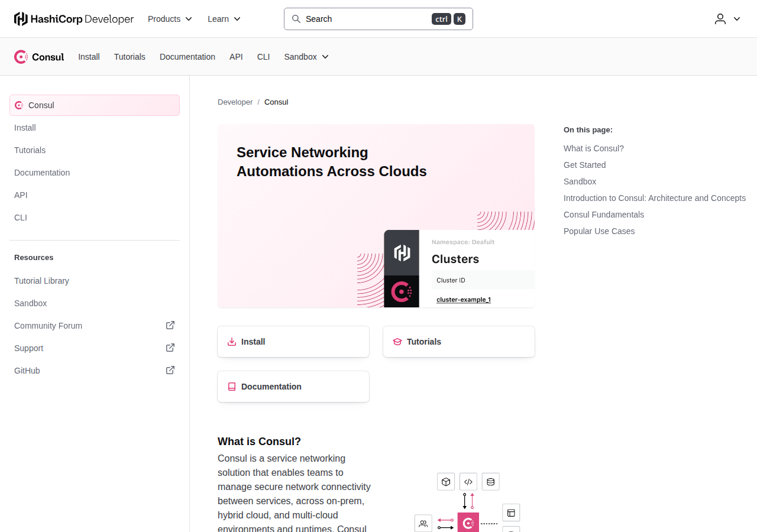Jump to Popular Use Cases section
757x532 pixels.
[599, 231]
